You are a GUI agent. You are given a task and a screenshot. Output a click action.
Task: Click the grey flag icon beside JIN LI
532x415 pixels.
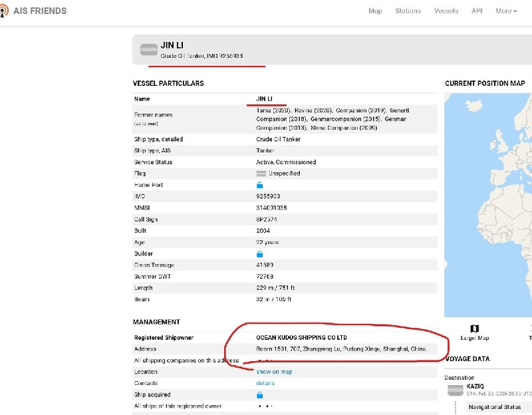pyautogui.click(x=149, y=49)
